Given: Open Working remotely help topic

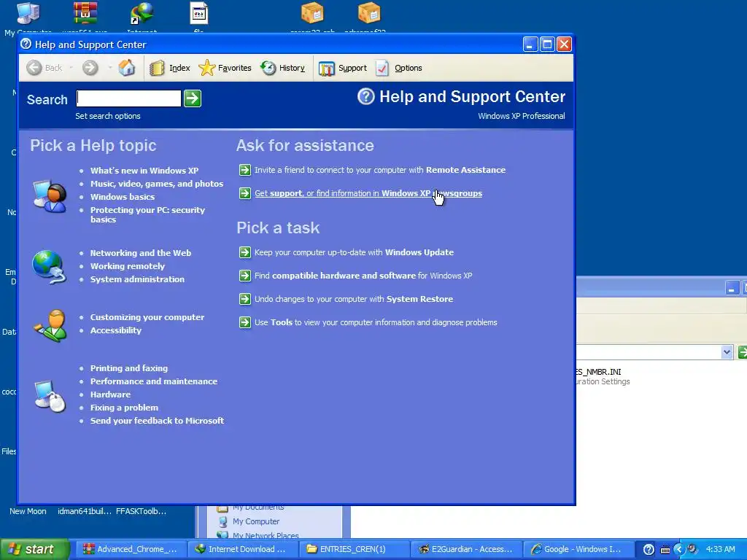Looking at the screenshot, I should pos(127,266).
